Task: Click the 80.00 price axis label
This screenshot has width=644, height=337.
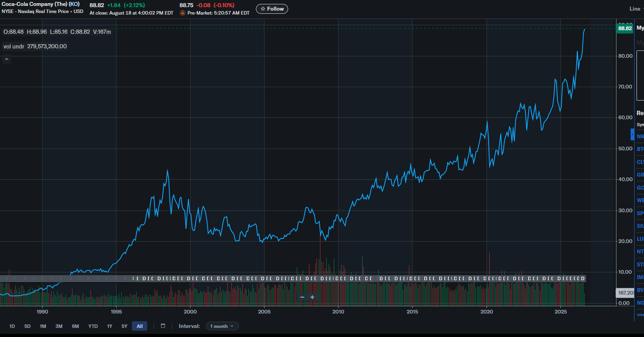Action: pos(625,56)
